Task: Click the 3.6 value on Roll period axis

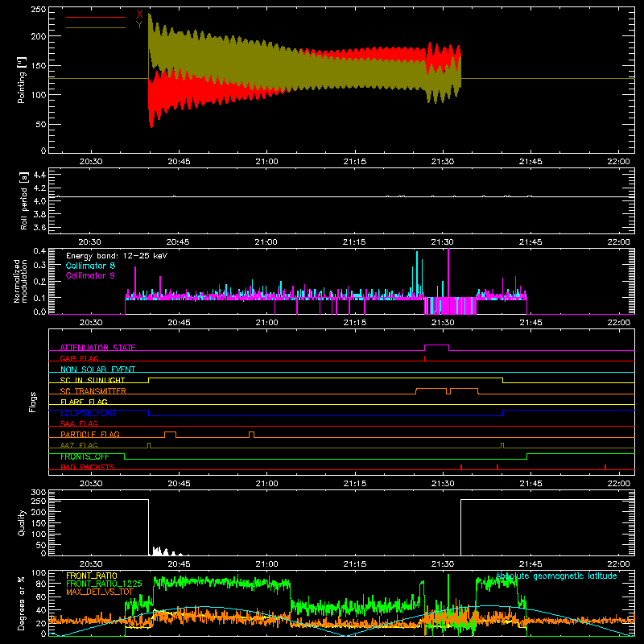Action: point(39,227)
